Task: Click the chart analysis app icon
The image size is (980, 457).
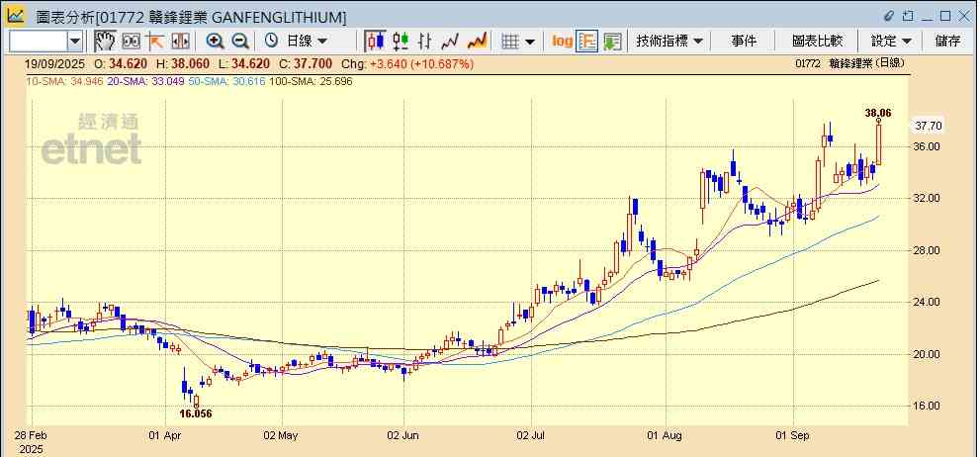Action: pyautogui.click(x=16, y=16)
